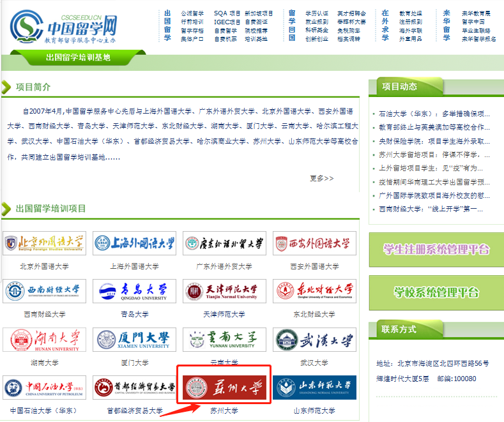Select the 上海外国语大学 logo
The height and width of the screenshot is (422, 504).
(x=134, y=243)
